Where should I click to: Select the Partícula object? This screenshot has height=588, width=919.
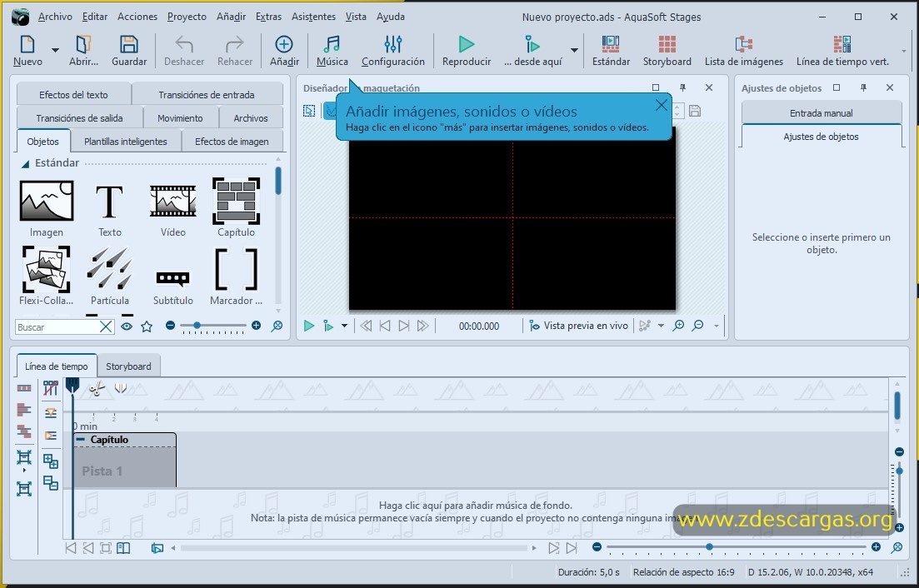point(110,276)
